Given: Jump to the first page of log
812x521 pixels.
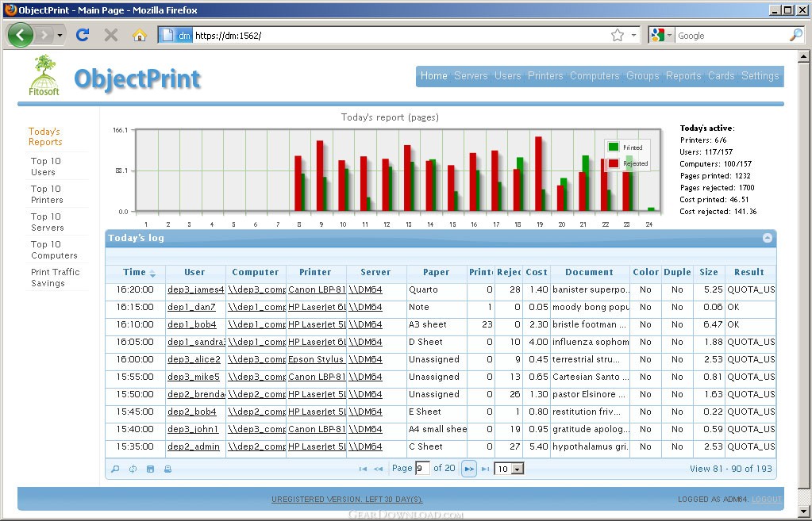Looking at the screenshot, I should 363,469.
